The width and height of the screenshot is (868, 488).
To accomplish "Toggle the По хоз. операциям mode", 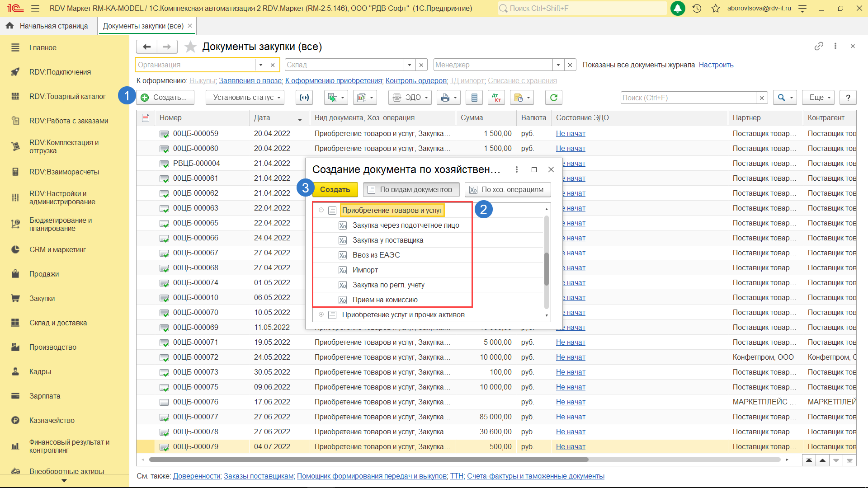I will (507, 190).
